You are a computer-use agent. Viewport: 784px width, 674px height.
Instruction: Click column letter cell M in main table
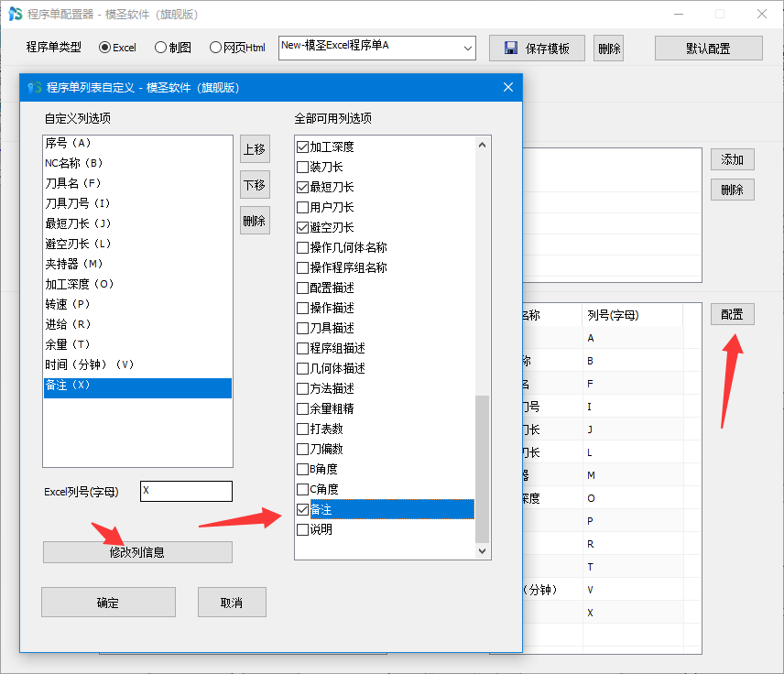(x=633, y=475)
